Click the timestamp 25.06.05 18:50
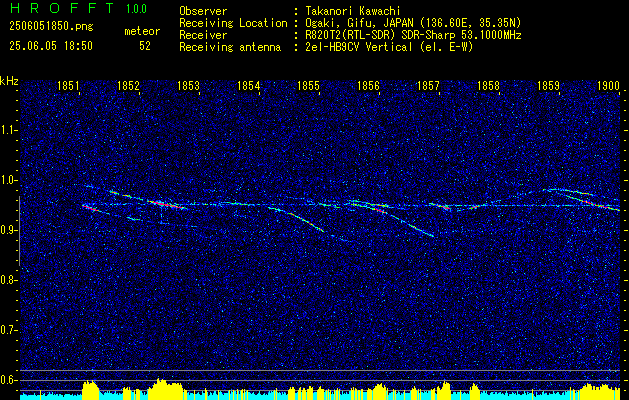The height and width of the screenshot is (400, 629). (51, 46)
